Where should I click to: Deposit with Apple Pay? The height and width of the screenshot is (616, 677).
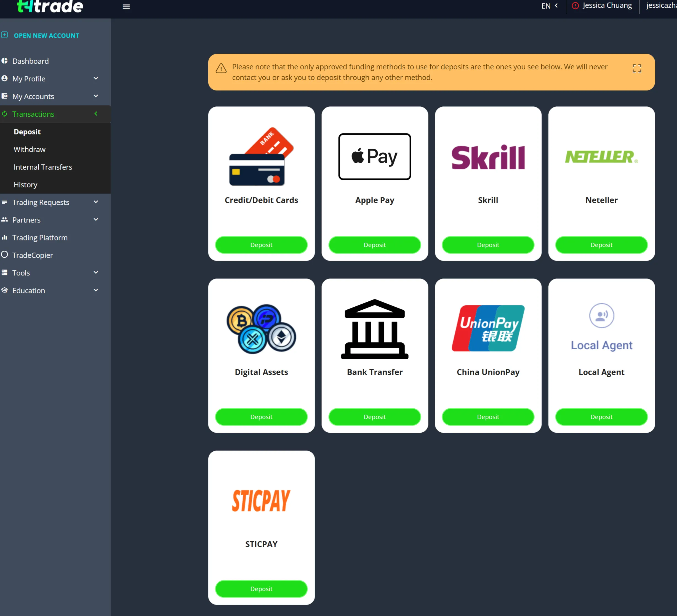pyautogui.click(x=375, y=245)
